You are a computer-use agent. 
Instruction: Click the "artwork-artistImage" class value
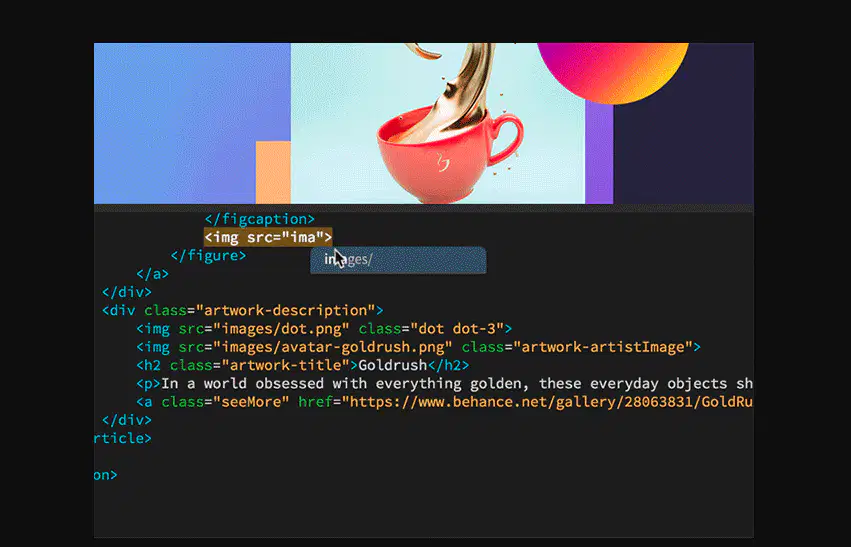point(603,347)
